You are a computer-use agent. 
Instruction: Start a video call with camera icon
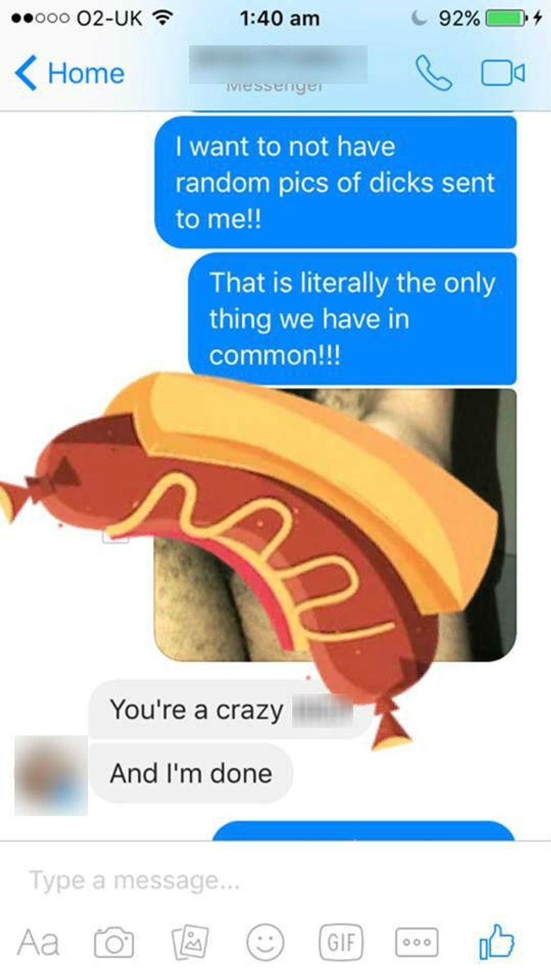[x=503, y=73]
